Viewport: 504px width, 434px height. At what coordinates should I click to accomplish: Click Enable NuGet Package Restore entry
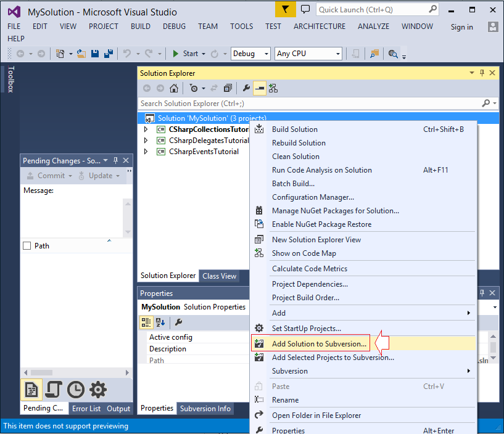point(363,224)
